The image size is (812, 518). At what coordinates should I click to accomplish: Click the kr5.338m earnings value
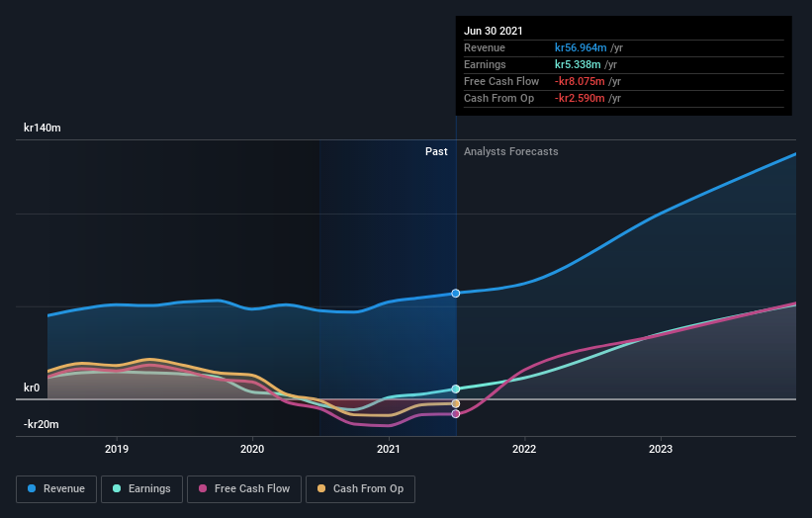(578, 64)
